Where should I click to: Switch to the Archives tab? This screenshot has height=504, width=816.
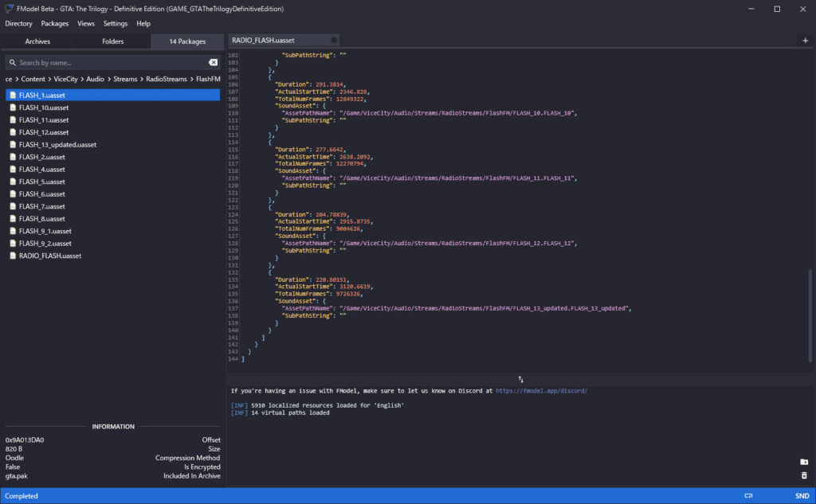pos(37,41)
